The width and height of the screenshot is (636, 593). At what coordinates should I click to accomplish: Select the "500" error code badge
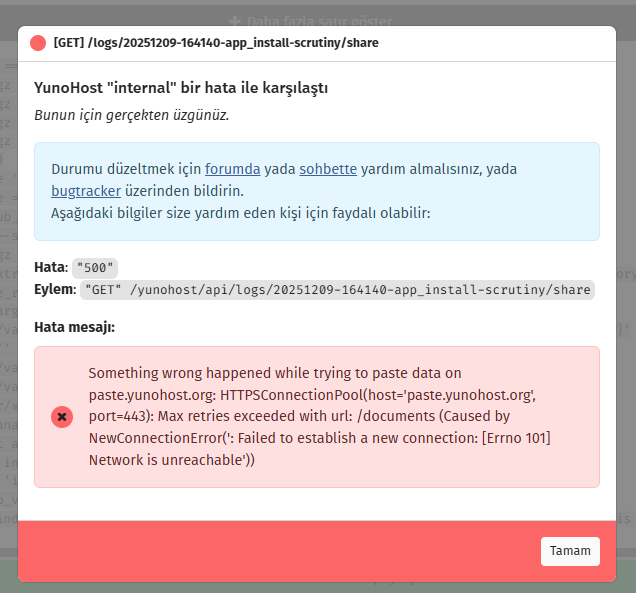[95, 268]
